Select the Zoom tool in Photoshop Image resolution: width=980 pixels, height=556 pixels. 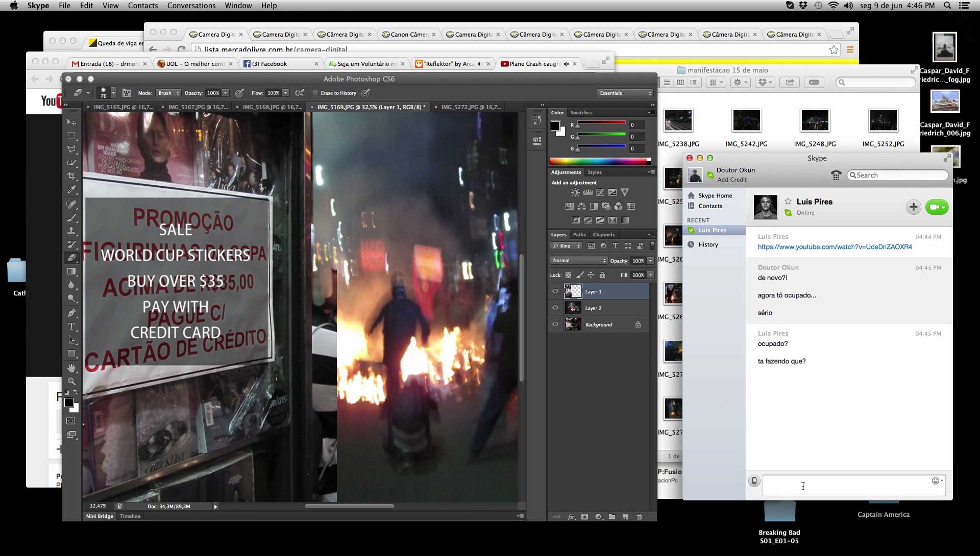[71, 382]
